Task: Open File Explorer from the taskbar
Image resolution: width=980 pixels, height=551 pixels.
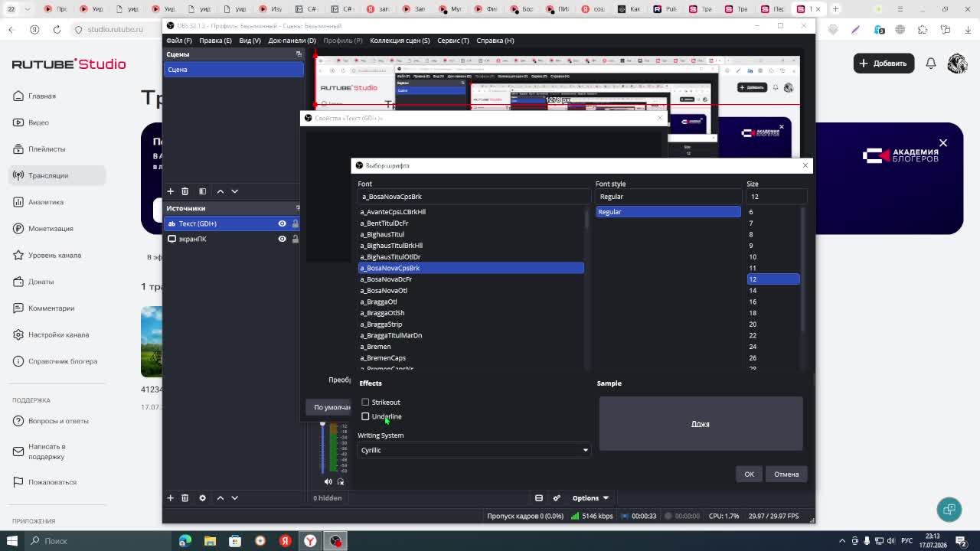Action: (210, 541)
